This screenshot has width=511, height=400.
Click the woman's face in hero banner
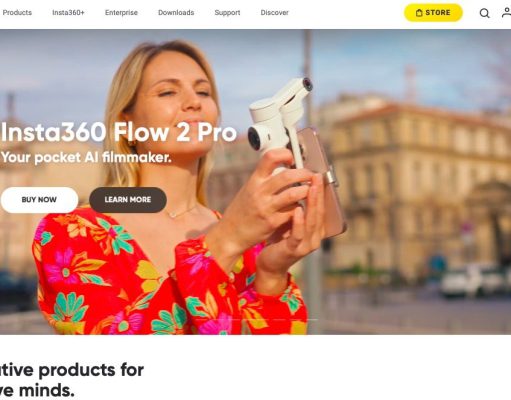tap(177, 93)
